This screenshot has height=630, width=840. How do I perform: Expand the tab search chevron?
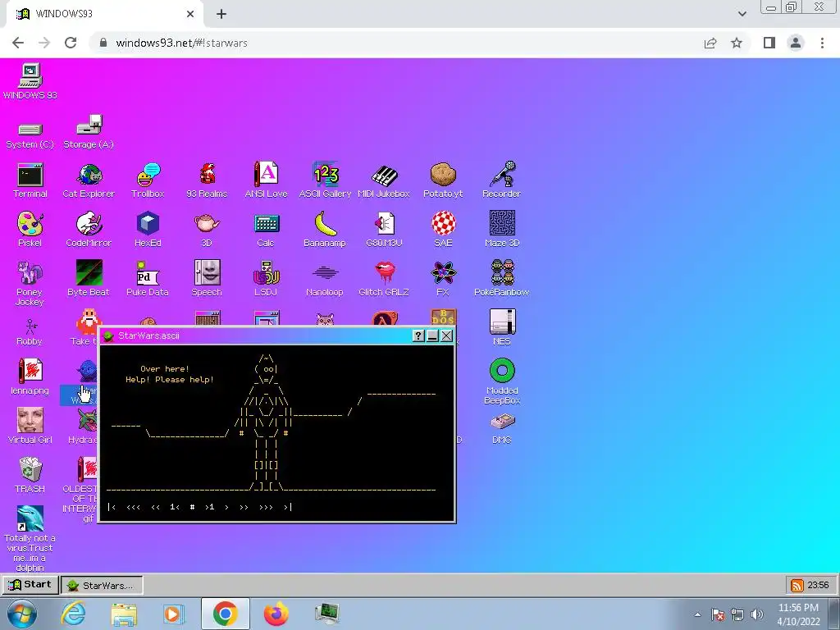click(742, 14)
